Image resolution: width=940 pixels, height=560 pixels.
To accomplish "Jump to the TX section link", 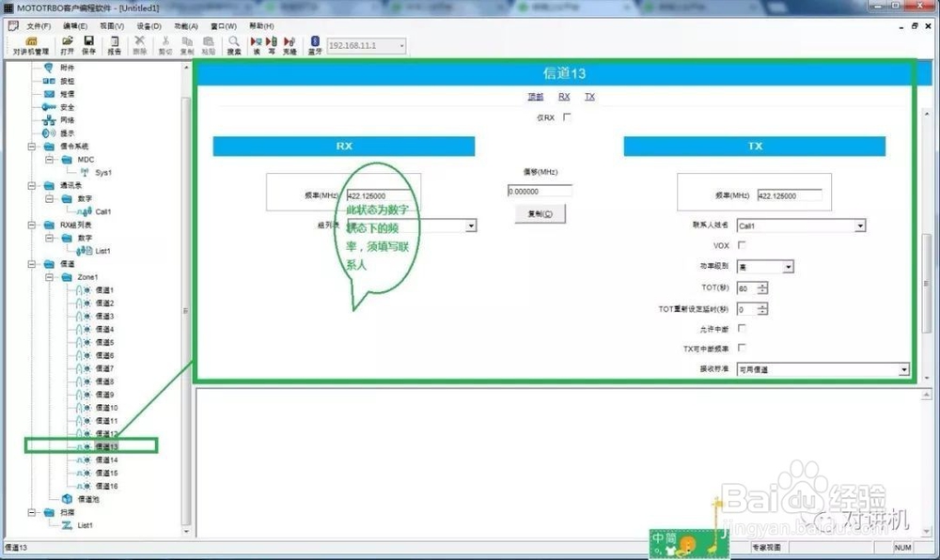I will click(x=590, y=97).
